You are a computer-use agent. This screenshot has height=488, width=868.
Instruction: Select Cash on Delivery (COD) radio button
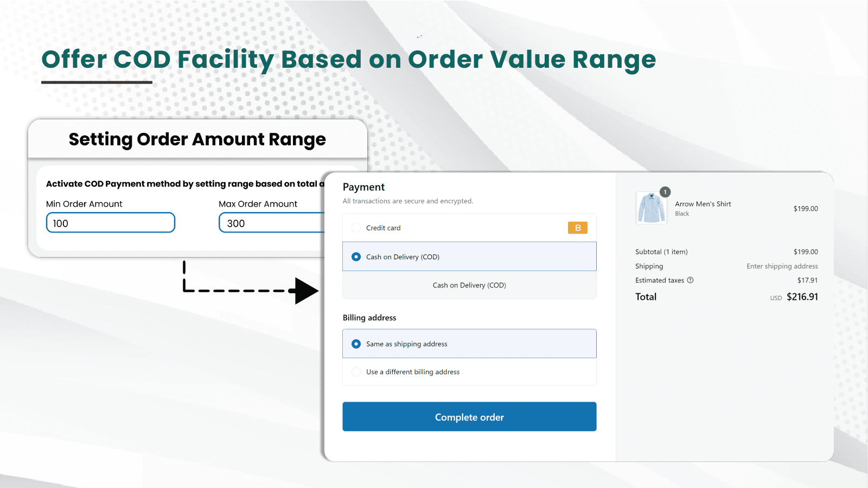pos(356,256)
